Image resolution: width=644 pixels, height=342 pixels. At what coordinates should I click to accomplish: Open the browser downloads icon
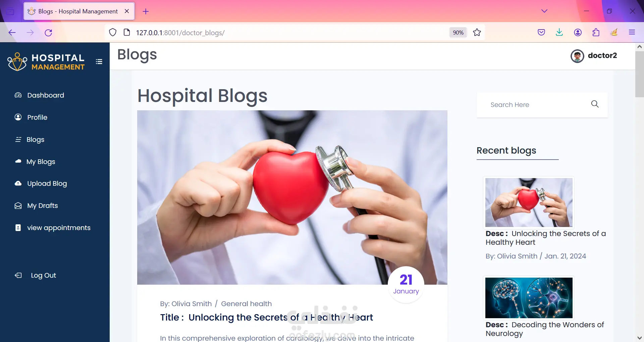(x=559, y=33)
